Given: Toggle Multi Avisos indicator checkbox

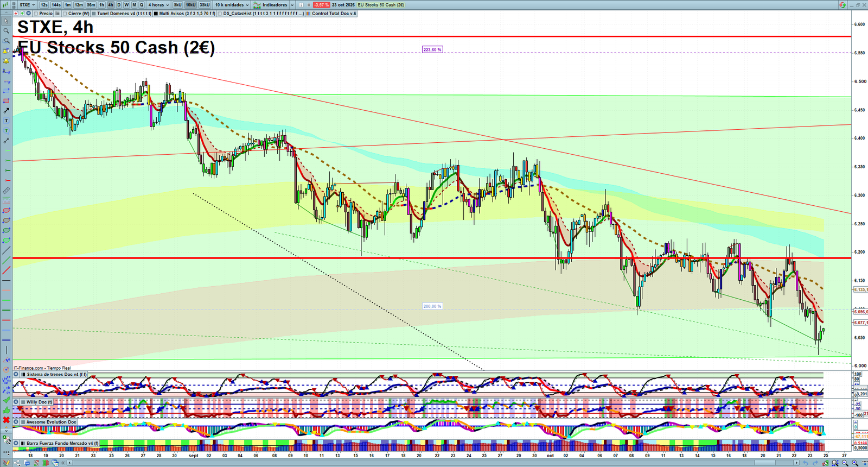Looking at the screenshot, I should tap(156, 14).
